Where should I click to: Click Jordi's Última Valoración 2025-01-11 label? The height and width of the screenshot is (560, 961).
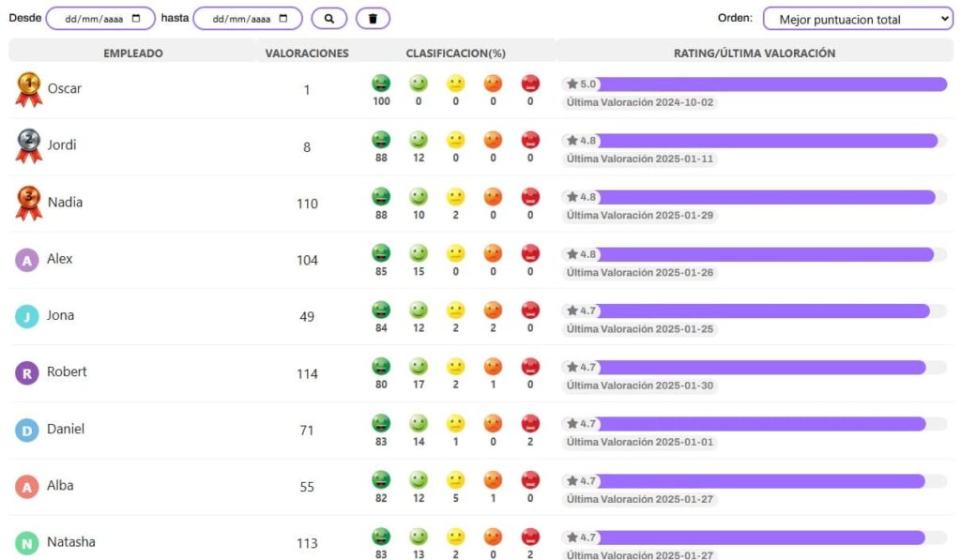point(640,159)
